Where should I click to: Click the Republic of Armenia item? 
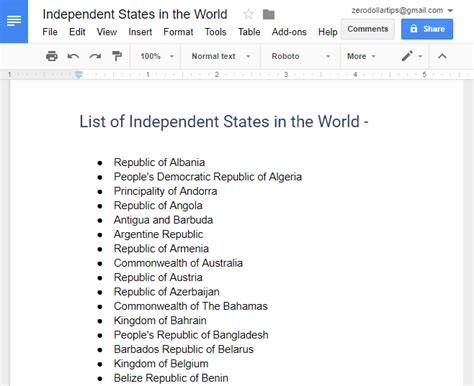tap(161, 248)
